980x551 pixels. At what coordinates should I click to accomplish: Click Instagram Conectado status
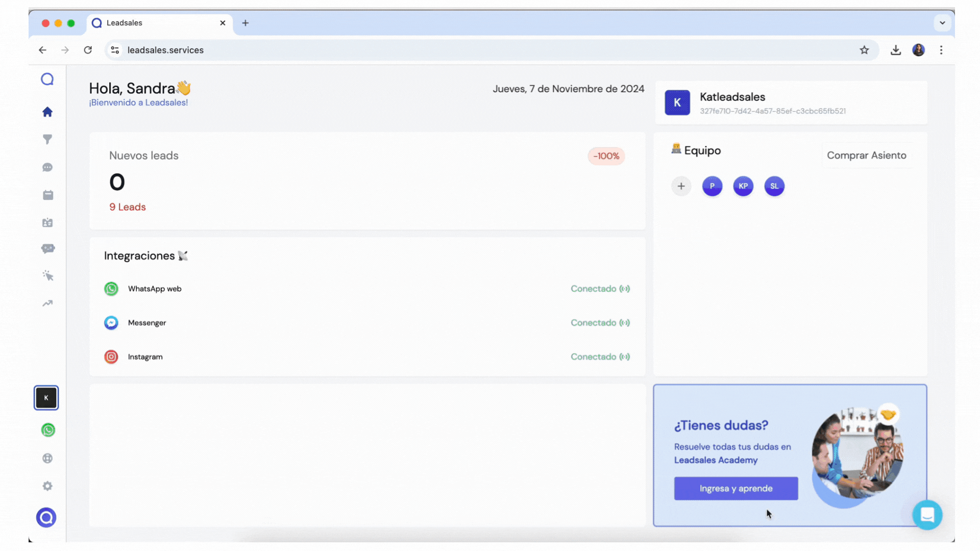point(600,357)
